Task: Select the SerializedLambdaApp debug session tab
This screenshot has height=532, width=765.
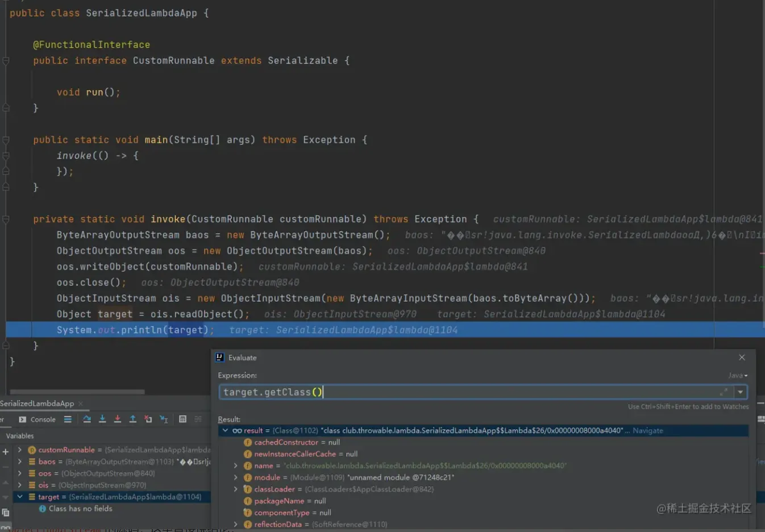Action: 37,404
